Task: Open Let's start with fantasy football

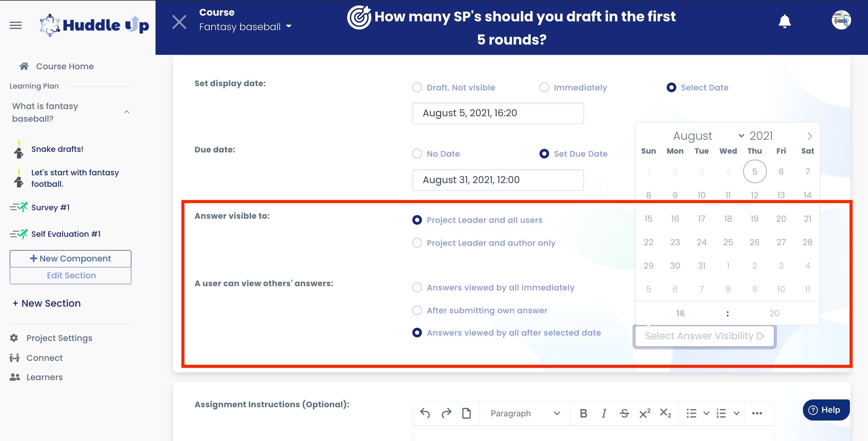Action: pos(75,178)
